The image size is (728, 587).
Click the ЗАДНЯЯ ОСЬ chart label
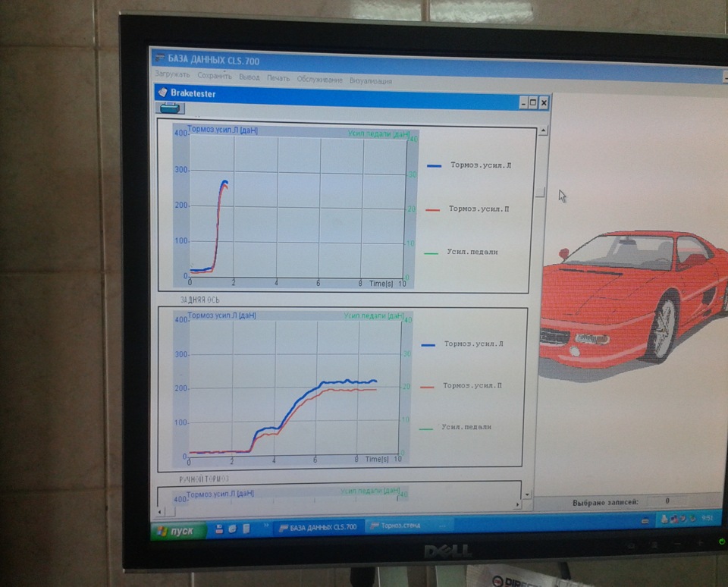[x=199, y=300]
